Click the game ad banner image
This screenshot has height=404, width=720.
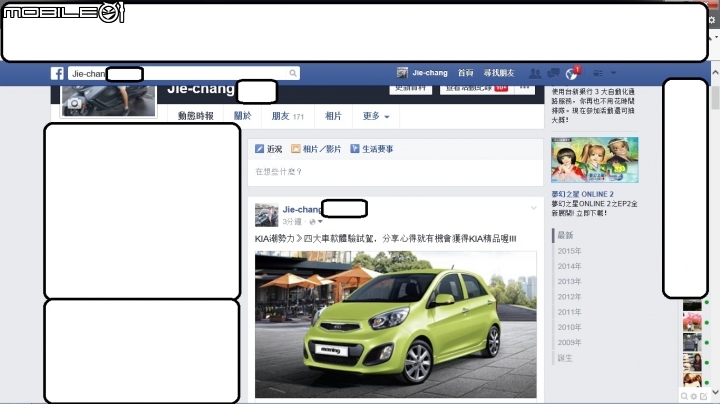tap(595, 160)
